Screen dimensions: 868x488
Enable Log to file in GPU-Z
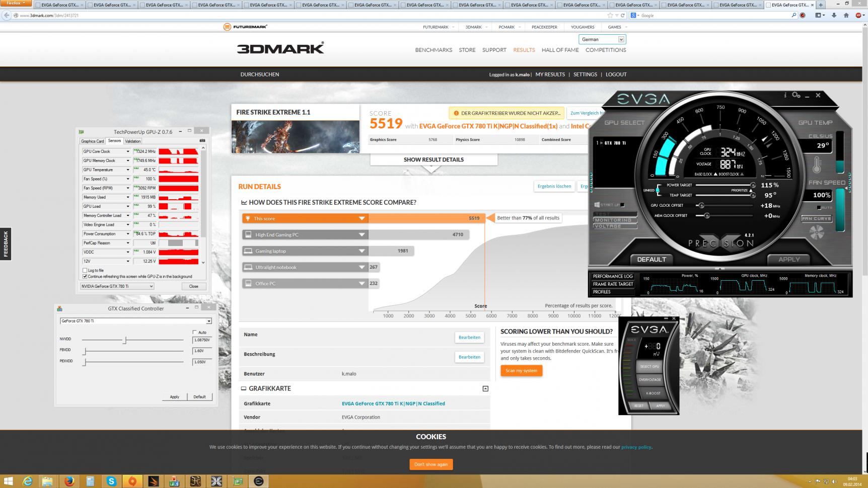[x=85, y=271]
